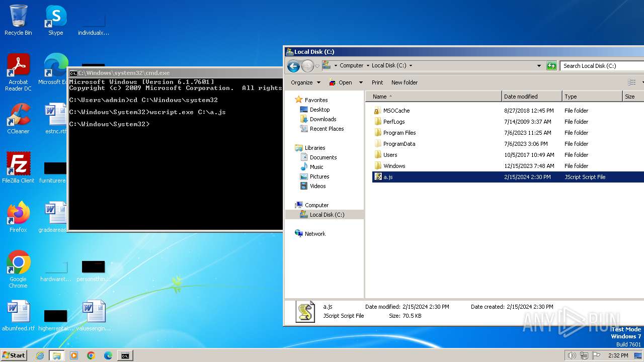Expand the Computer breadcrumb arrow
644x362 pixels.
pos(367,65)
